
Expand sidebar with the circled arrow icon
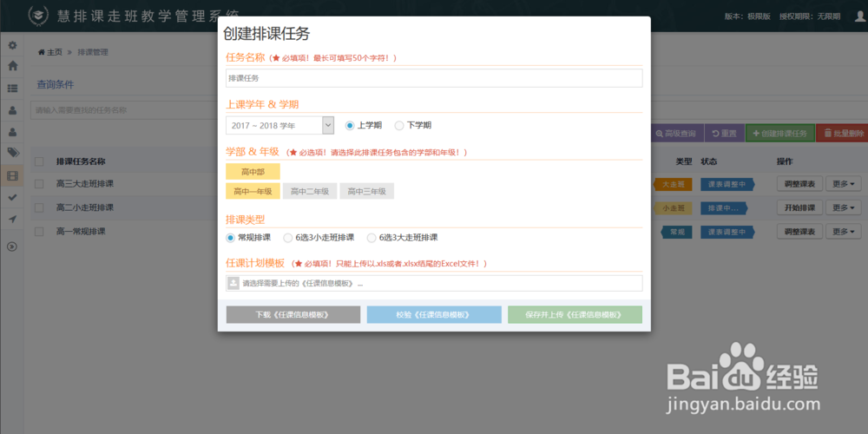click(12, 247)
